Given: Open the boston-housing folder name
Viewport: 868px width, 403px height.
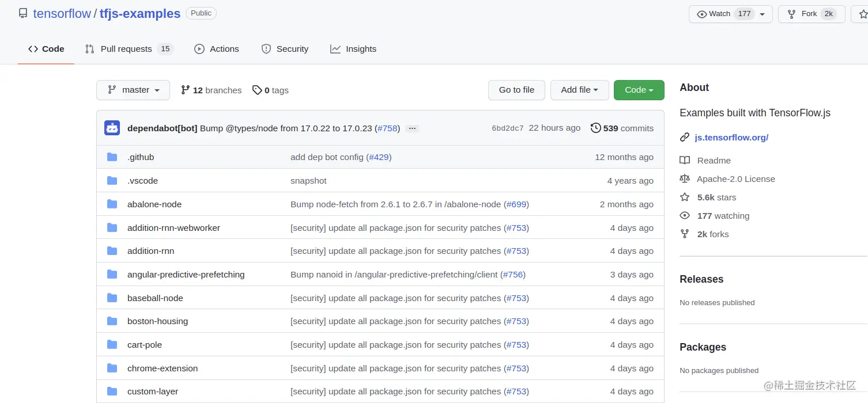Looking at the screenshot, I should pos(158,321).
